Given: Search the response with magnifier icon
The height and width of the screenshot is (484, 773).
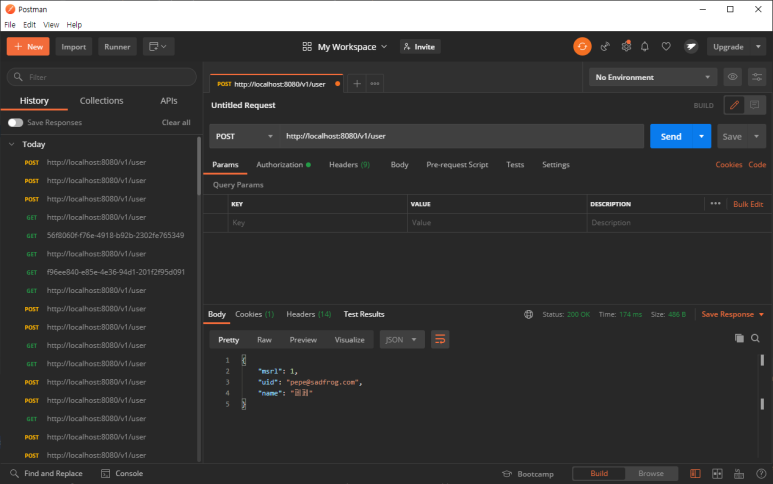Looking at the screenshot, I should click(755, 338).
